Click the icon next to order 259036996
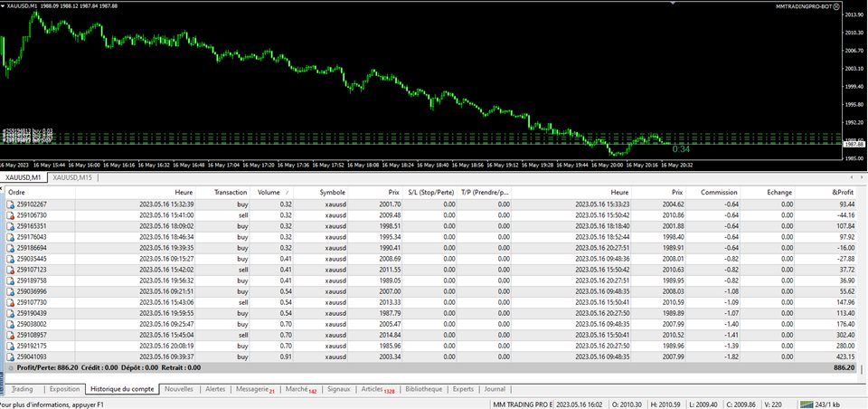868x409 pixels. (x=11, y=291)
